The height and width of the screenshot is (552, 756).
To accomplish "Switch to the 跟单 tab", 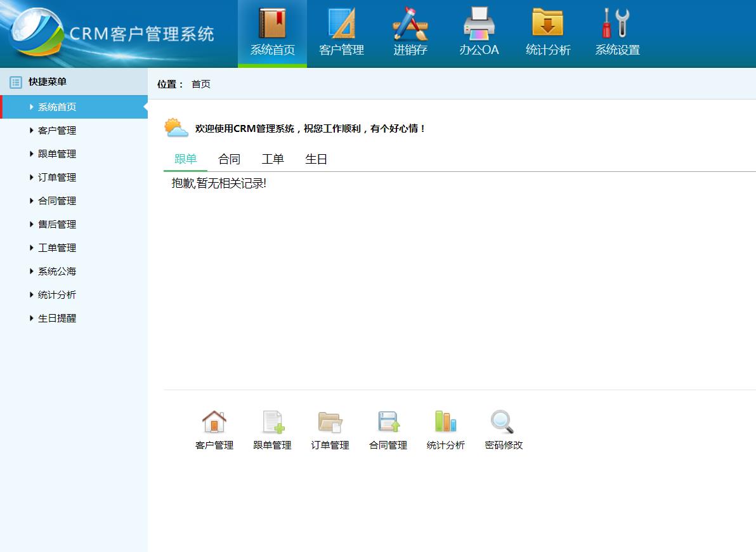I will pyautogui.click(x=185, y=159).
